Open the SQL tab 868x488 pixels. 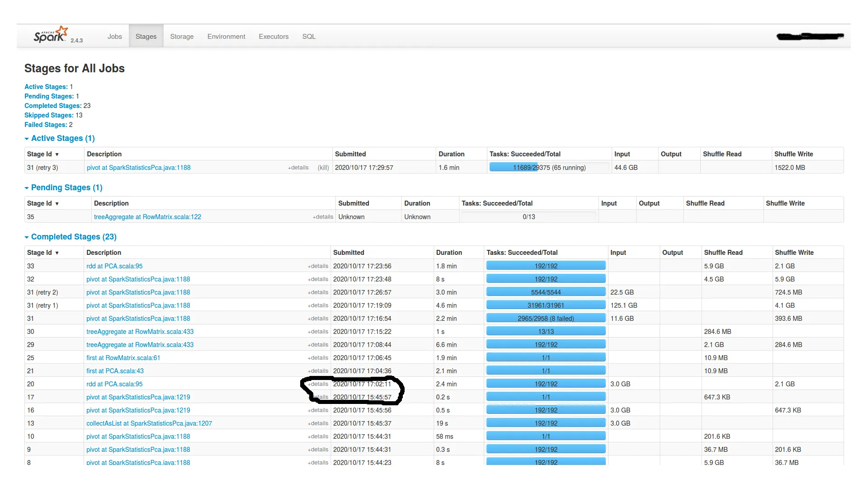point(309,37)
